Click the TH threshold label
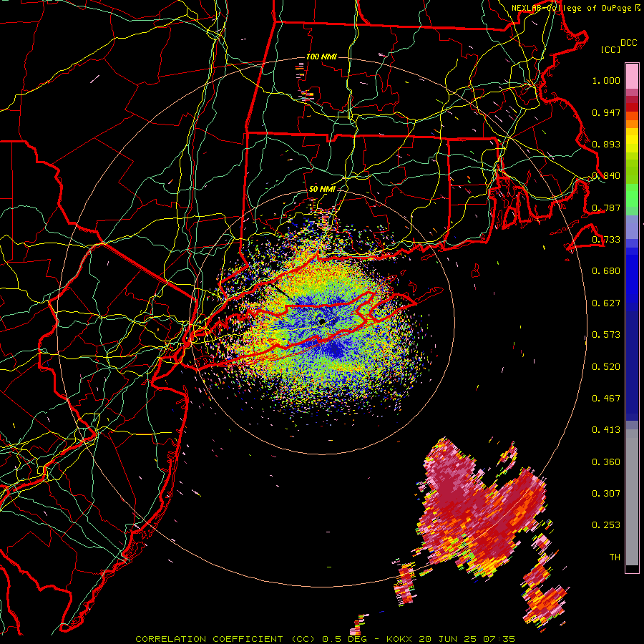 [x=615, y=557]
